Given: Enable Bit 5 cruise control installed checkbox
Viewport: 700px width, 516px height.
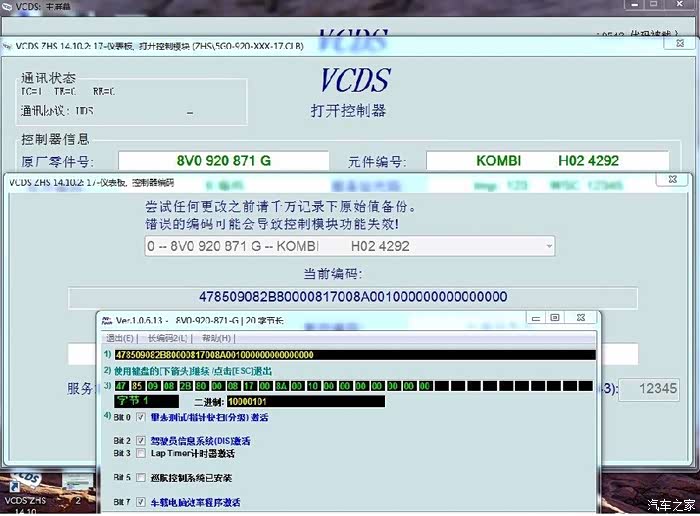Looking at the screenshot, I should coord(141,478).
